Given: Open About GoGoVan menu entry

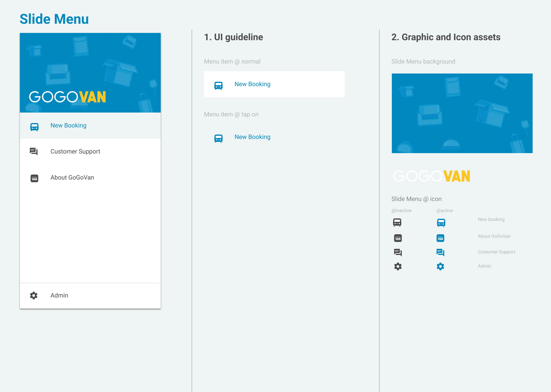Looking at the screenshot, I should click(x=90, y=178).
